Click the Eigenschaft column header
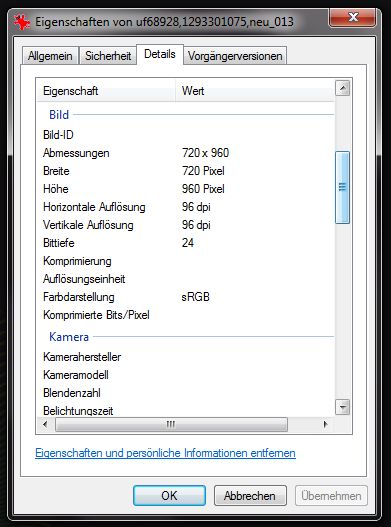Screen dimensions: 391x527 pos(106,91)
